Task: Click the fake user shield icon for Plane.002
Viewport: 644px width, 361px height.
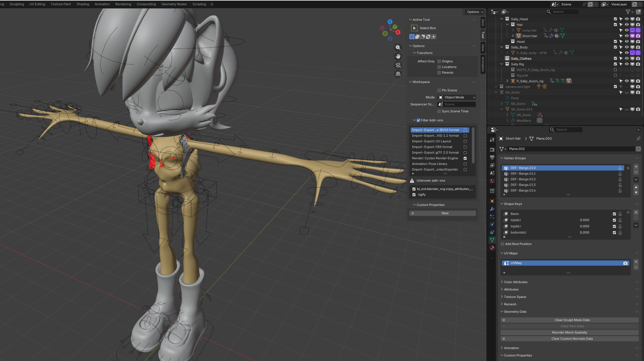Action: tap(638, 149)
